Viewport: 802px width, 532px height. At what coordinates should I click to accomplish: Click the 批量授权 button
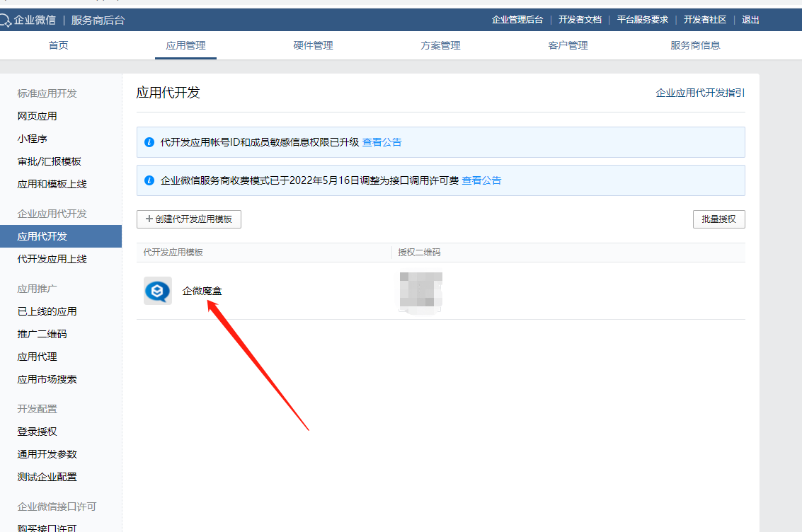click(x=718, y=219)
